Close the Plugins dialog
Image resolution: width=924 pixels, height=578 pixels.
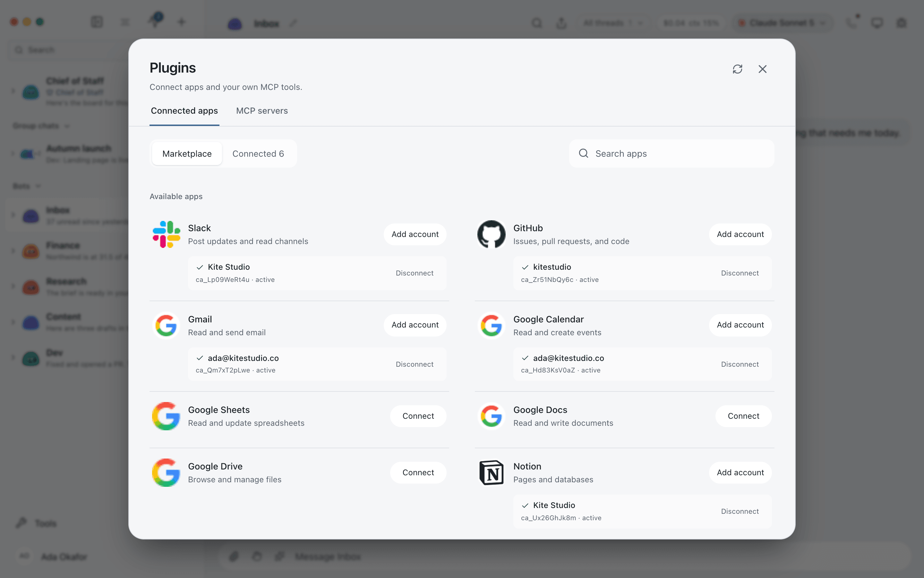point(763,69)
